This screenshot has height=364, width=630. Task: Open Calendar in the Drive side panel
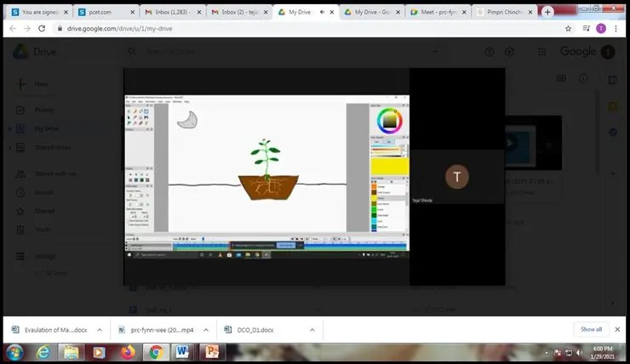click(613, 80)
